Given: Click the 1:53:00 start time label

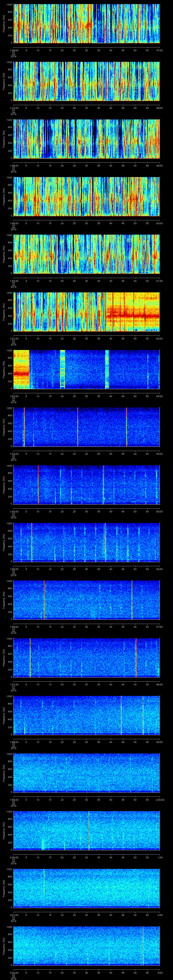Looking at the screenshot, I should [14, 454].
